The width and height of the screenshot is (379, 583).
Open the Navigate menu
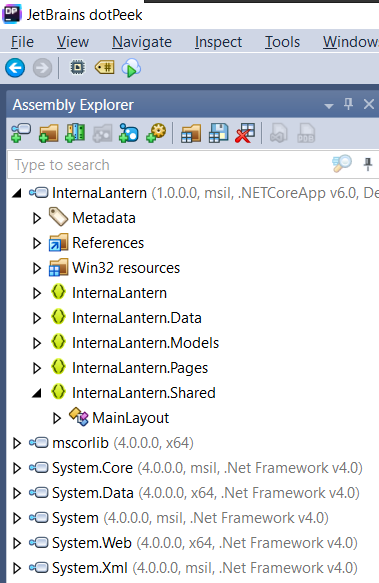coord(142,42)
